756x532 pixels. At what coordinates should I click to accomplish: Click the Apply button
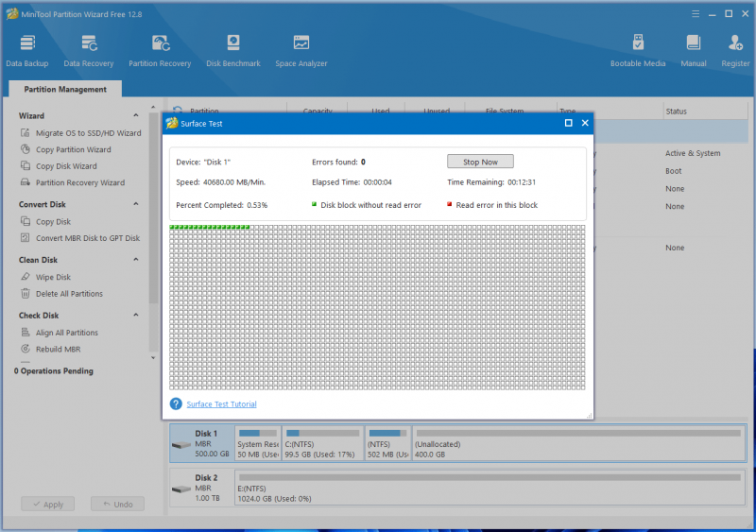pyautogui.click(x=48, y=504)
